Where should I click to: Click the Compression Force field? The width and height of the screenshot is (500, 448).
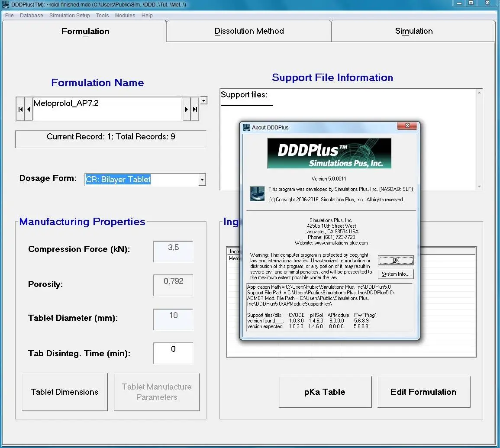173,251
